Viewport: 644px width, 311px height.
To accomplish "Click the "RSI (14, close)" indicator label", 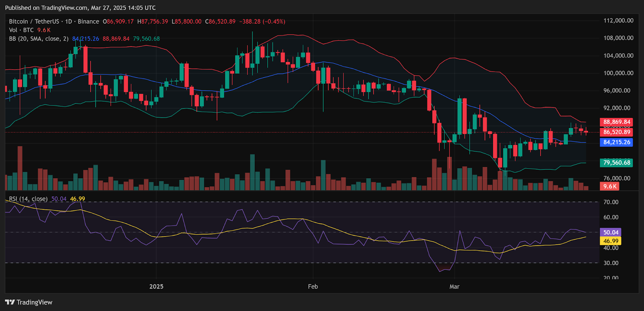I will click(x=28, y=199).
